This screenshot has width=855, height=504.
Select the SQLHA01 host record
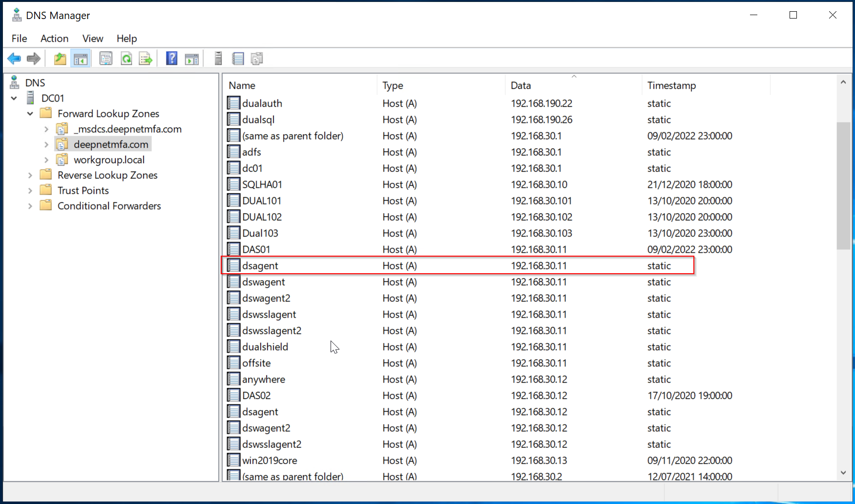[262, 184]
